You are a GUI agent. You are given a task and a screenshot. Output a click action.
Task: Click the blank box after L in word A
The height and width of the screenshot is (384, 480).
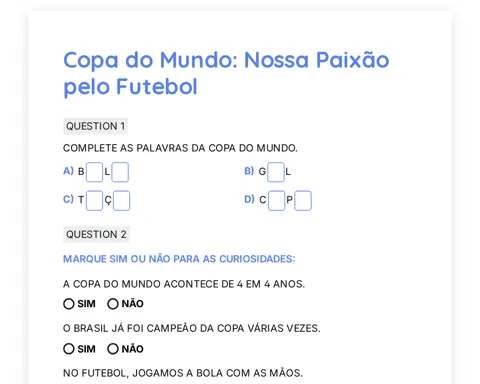[120, 172]
